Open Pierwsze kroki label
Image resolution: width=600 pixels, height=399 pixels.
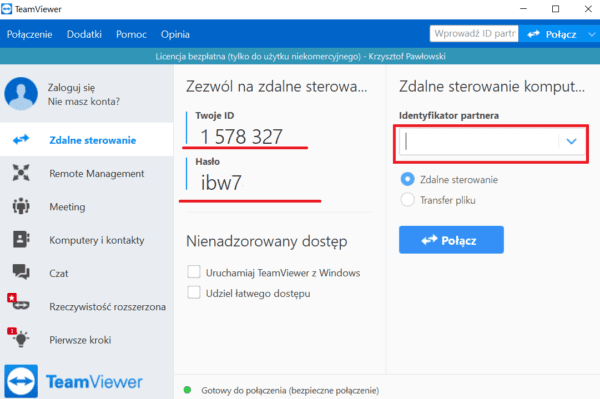[80, 340]
